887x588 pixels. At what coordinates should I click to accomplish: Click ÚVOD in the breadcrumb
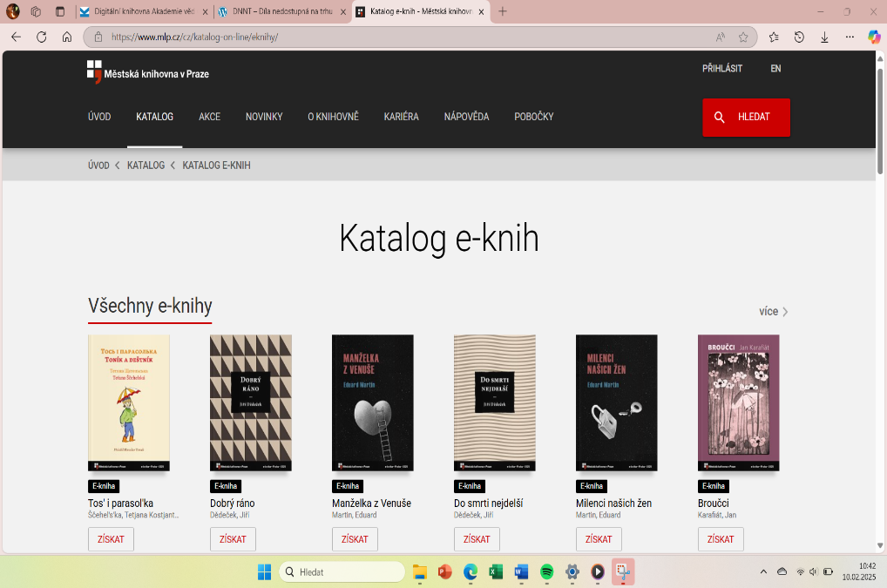coord(98,166)
